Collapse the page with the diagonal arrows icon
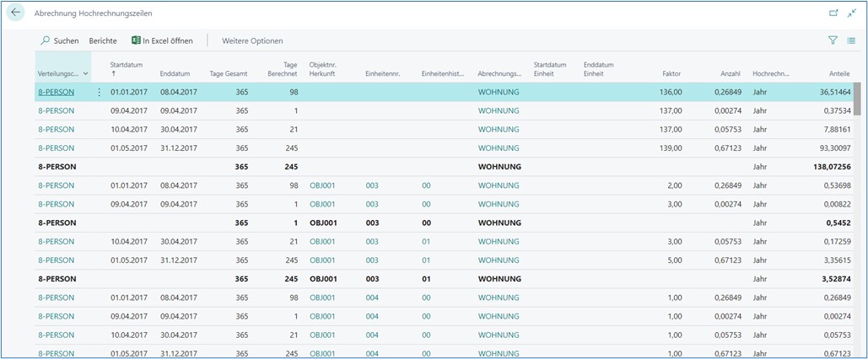The image size is (868, 359). pos(851,13)
